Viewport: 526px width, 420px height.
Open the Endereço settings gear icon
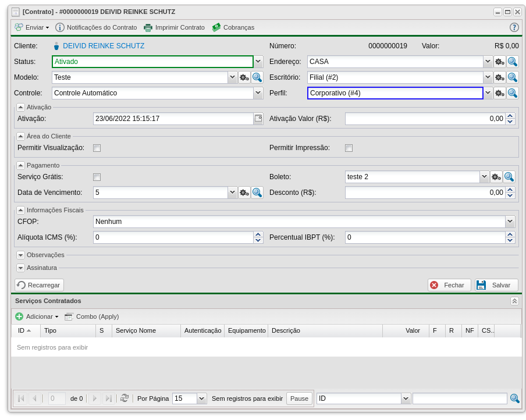click(499, 62)
